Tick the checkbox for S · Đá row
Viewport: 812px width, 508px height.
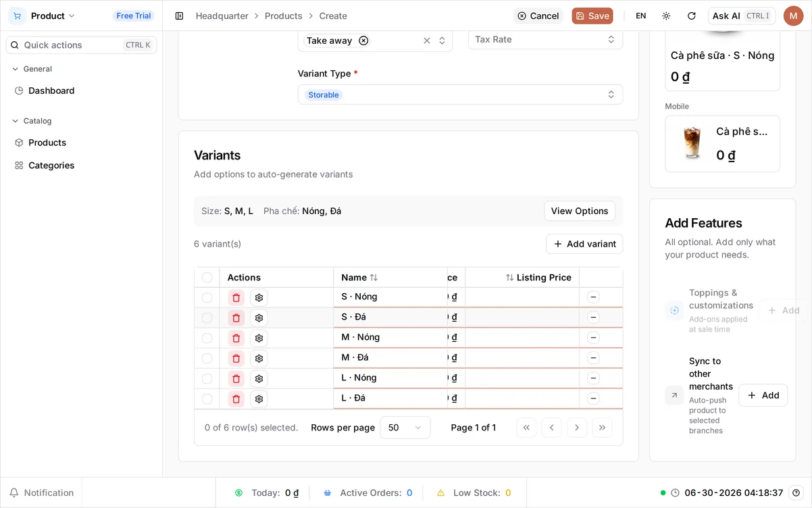207,318
